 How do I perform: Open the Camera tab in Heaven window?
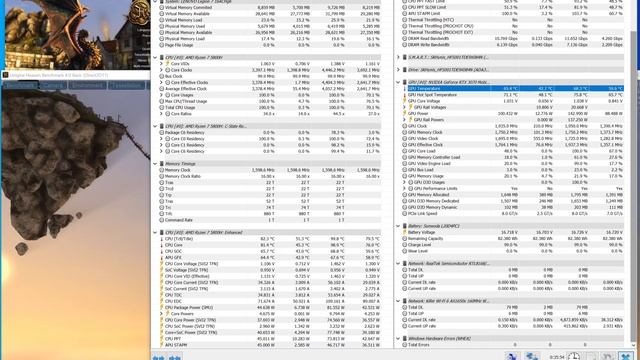[53, 85]
